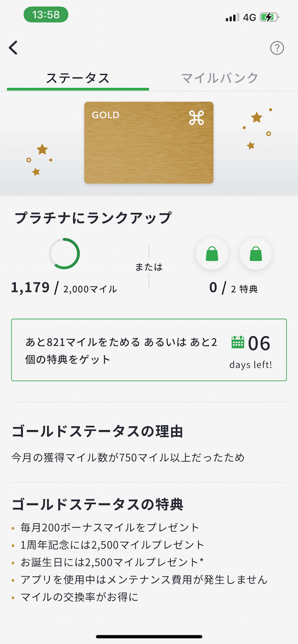
Task: Tap お誕生日には2,500マイルプレゼント benefit line
Action: click(x=112, y=562)
